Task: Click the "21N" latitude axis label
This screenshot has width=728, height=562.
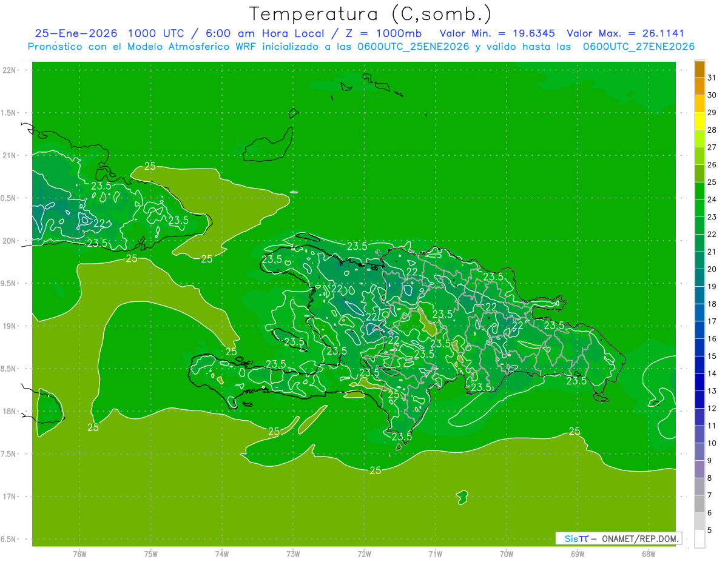Action: click(x=9, y=156)
